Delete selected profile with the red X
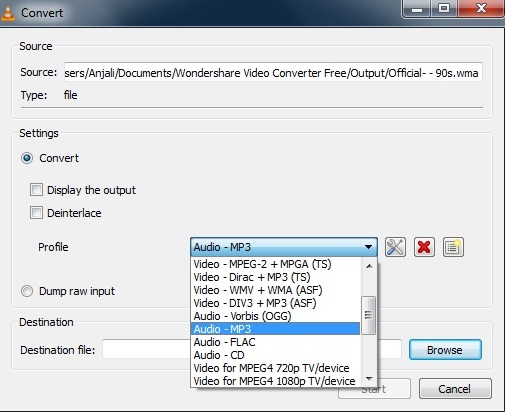The height and width of the screenshot is (412, 505). [x=424, y=247]
